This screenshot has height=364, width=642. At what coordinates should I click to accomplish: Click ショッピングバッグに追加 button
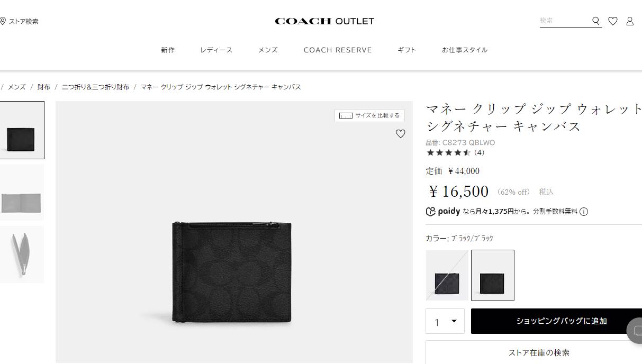point(556,321)
